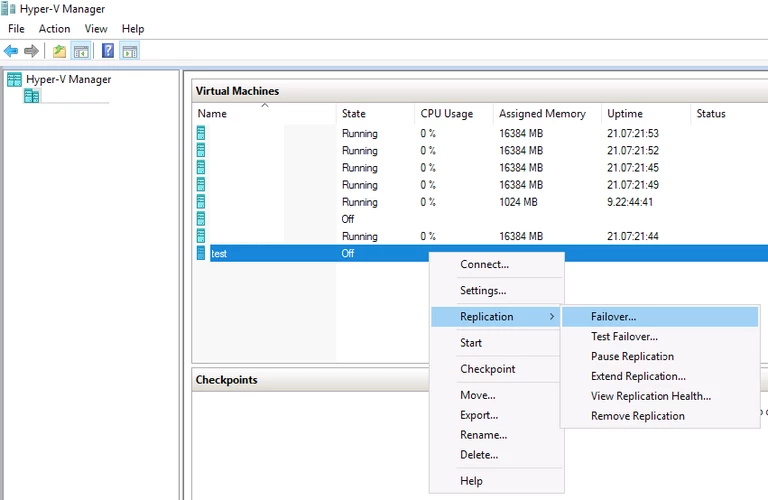768x500 pixels.
Task: Open the File menu
Action: click(x=16, y=29)
